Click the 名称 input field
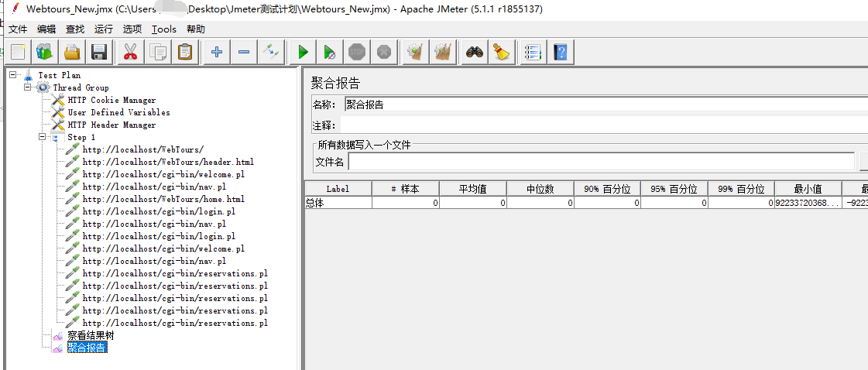868x370 pixels. tap(606, 104)
